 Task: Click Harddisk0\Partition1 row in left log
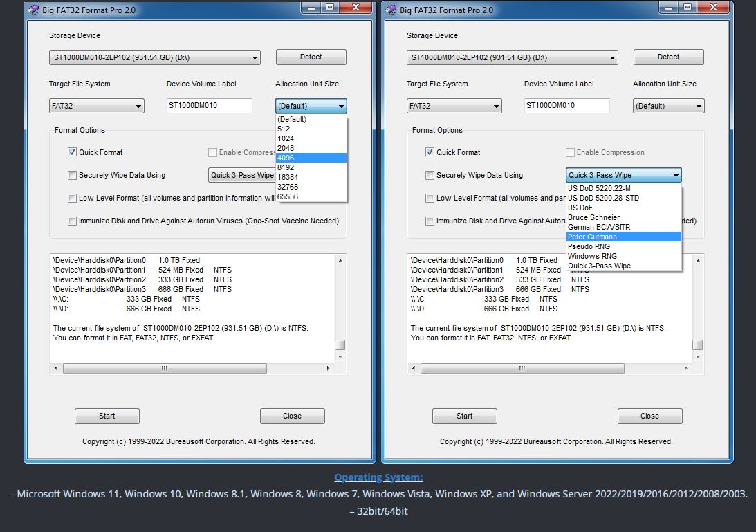coord(142,270)
